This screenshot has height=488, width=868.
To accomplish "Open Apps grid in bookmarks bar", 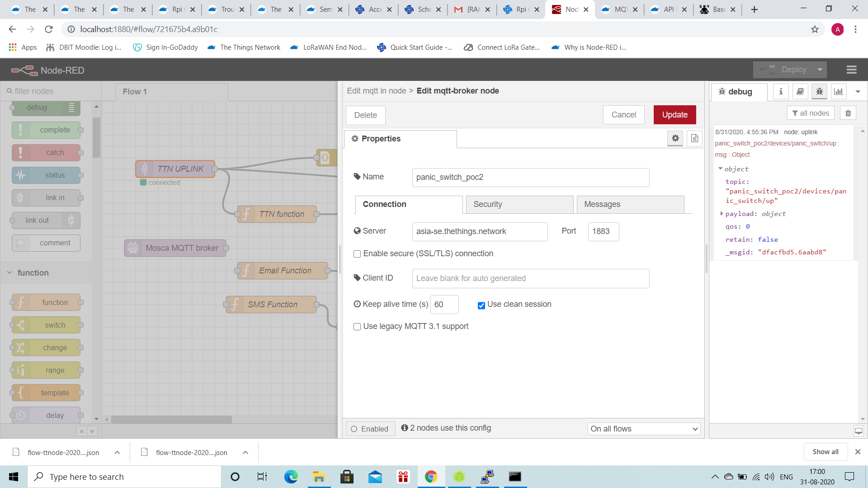I will click(23, 47).
